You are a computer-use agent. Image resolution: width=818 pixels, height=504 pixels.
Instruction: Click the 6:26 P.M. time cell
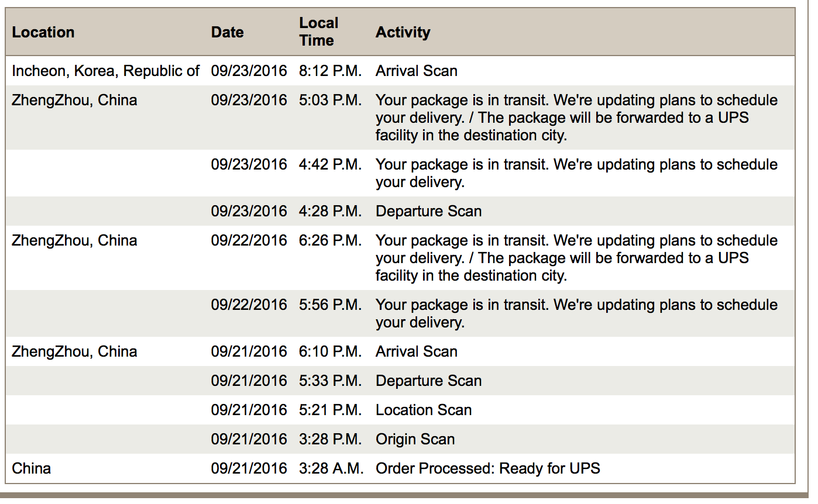click(331, 240)
